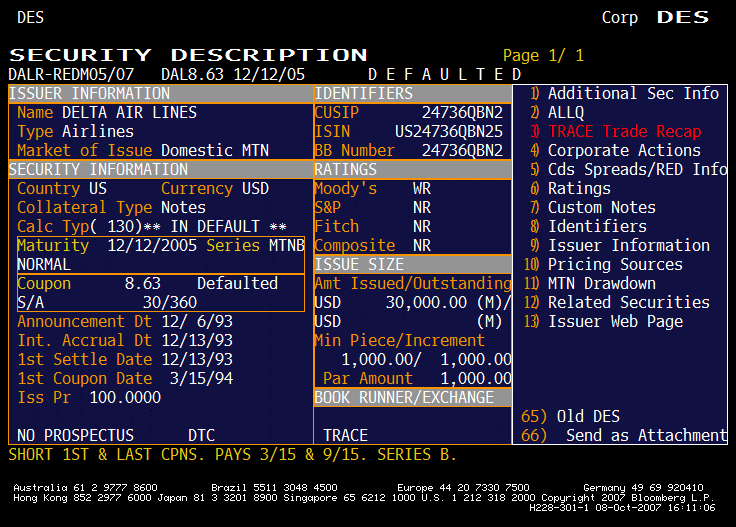Click amount issued 30,000.00 (M)
This screenshot has width=736, height=527.
pos(444,303)
